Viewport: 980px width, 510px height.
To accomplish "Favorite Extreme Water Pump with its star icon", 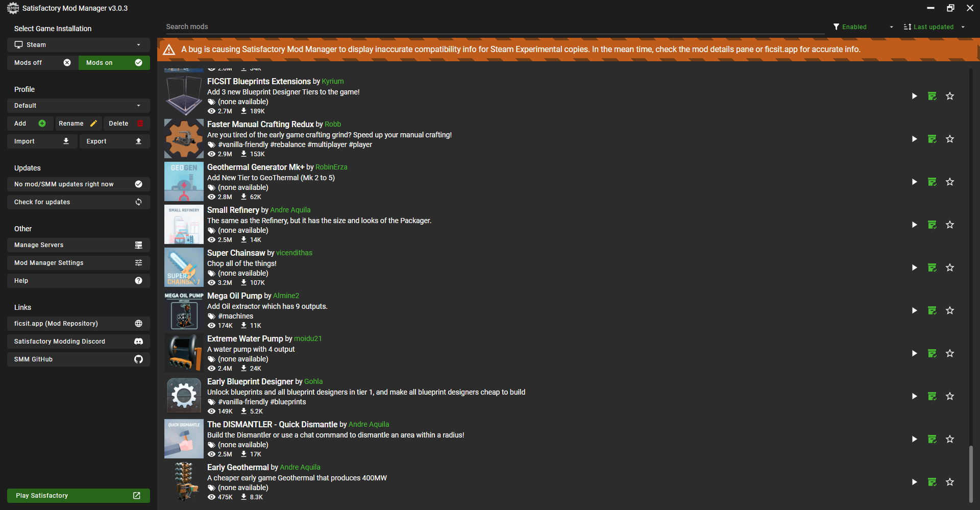I will tap(950, 353).
